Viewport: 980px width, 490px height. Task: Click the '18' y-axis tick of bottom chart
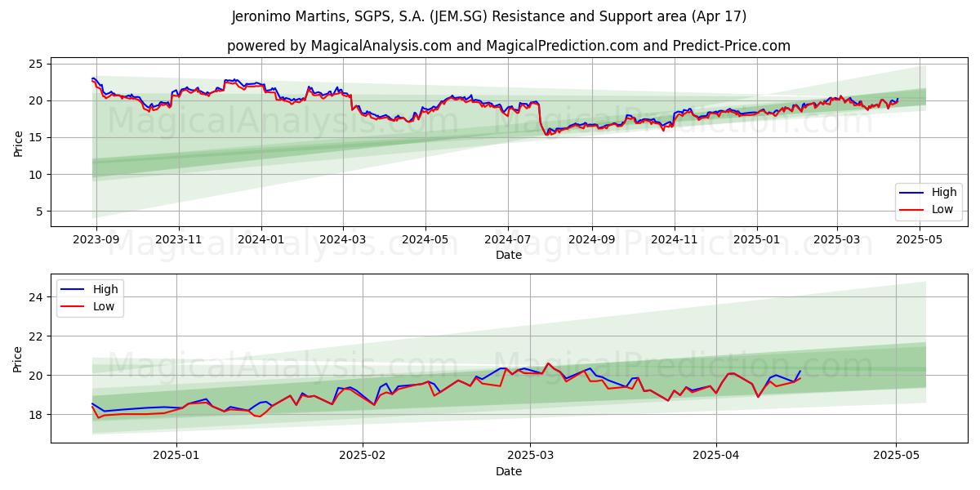coord(37,415)
